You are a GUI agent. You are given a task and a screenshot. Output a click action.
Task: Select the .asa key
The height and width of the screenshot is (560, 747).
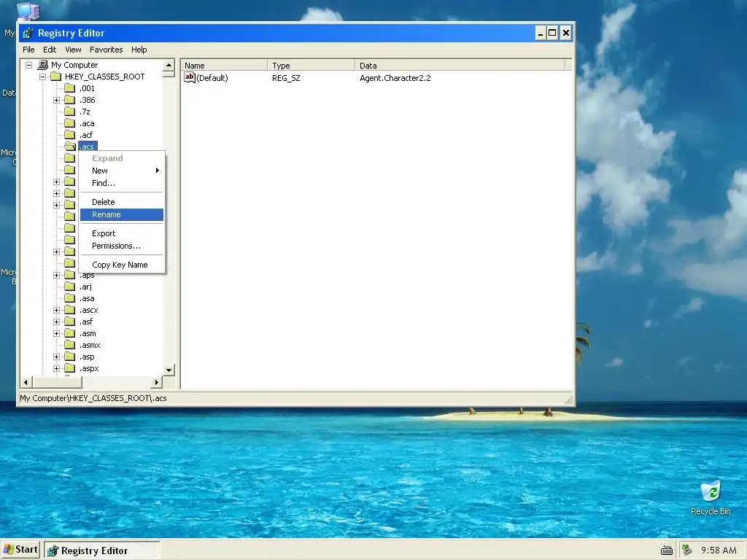[87, 298]
